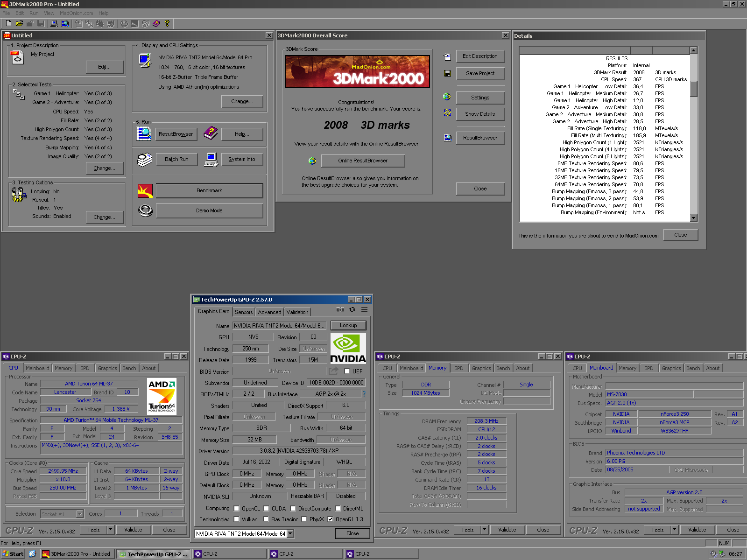
Task: Click the NVIDIA logo in GPU-Z
Action: pos(348,348)
